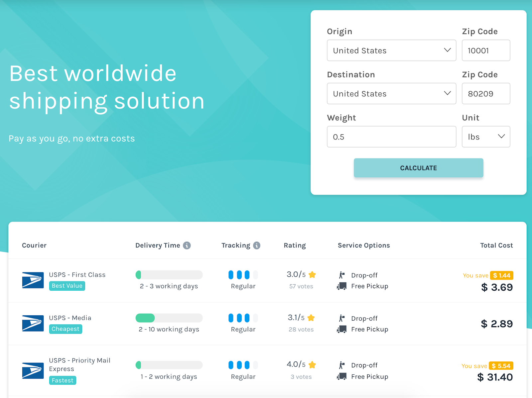
Task: Click the $ 2.89 total cost
Action: pyautogui.click(x=497, y=324)
